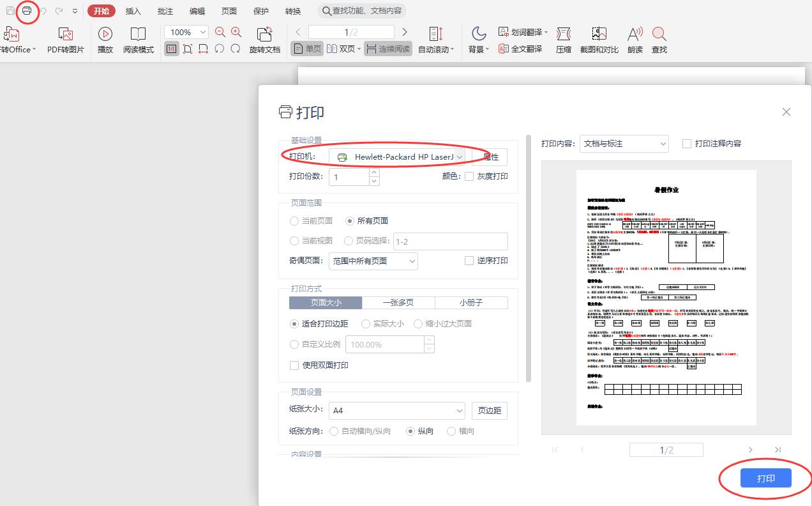The width and height of the screenshot is (812, 506).
Task: Toggle 连续阅读 continuous reading
Action: (388, 49)
